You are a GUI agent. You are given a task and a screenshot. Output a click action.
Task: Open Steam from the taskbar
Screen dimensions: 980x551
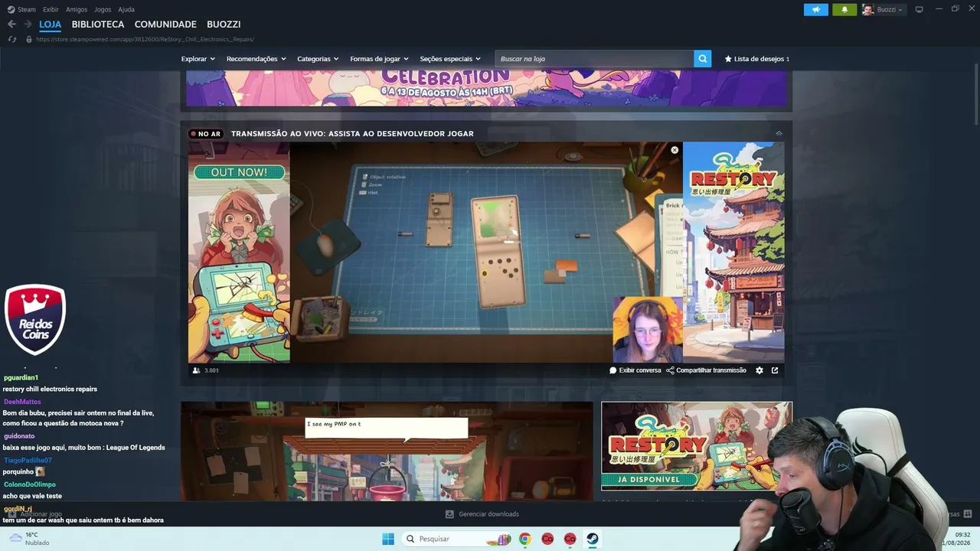tap(593, 539)
